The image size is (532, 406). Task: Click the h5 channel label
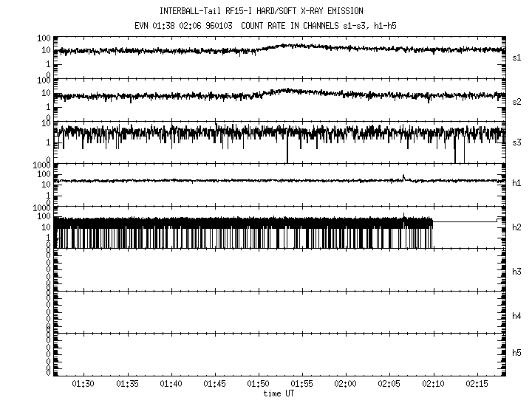(x=517, y=353)
